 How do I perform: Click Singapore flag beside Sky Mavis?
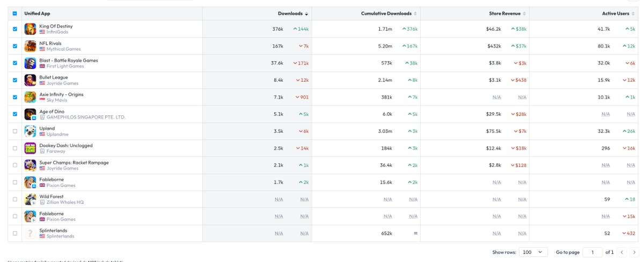click(x=42, y=100)
